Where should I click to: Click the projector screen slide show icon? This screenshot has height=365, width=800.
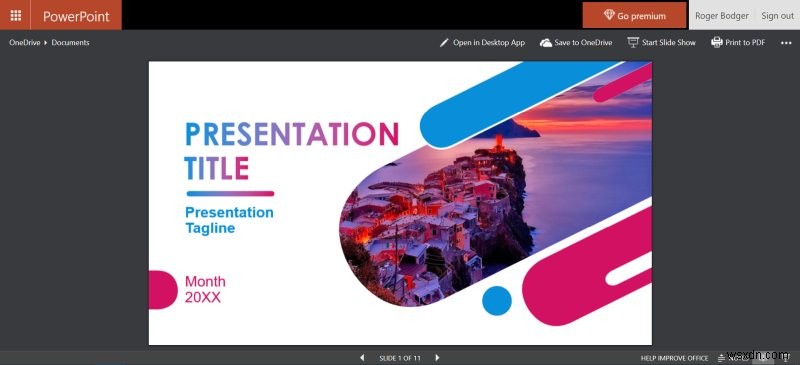633,42
